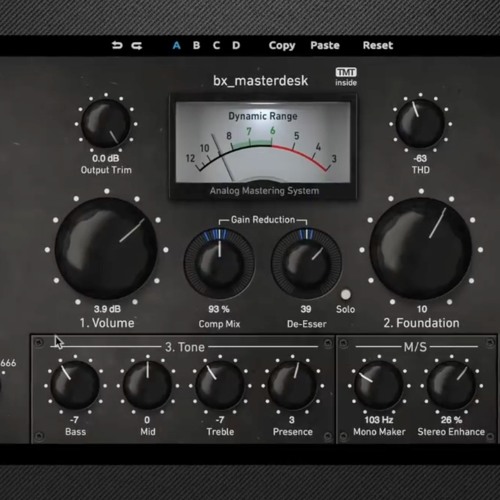The width and height of the screenshot is (500, 500).
Task: Click the -7 Bass value
Action: (74, 420)
